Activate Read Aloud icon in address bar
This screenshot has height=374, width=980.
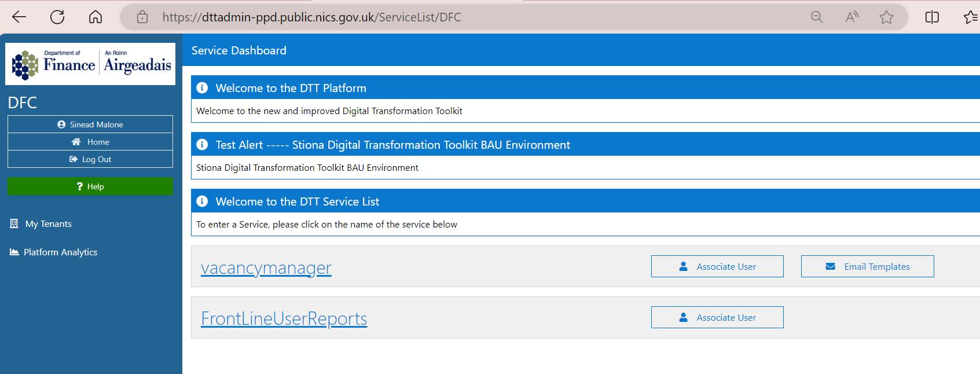click(851, 17)
